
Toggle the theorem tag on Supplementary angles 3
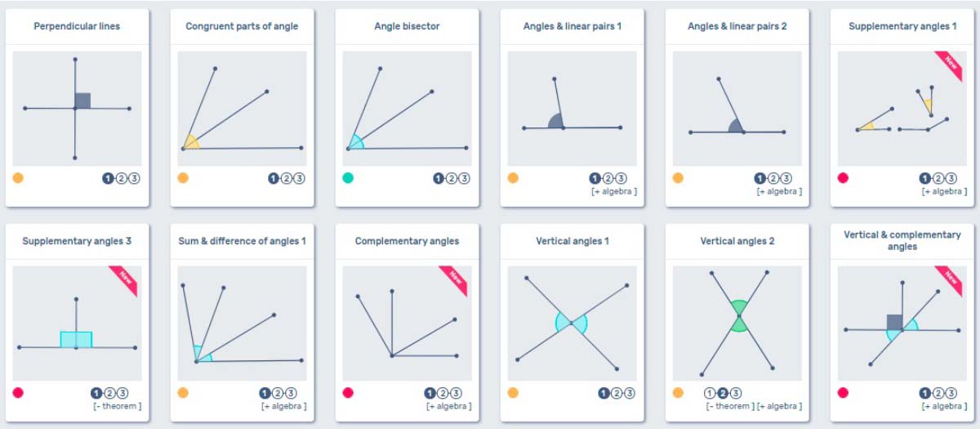coord(118,406)
